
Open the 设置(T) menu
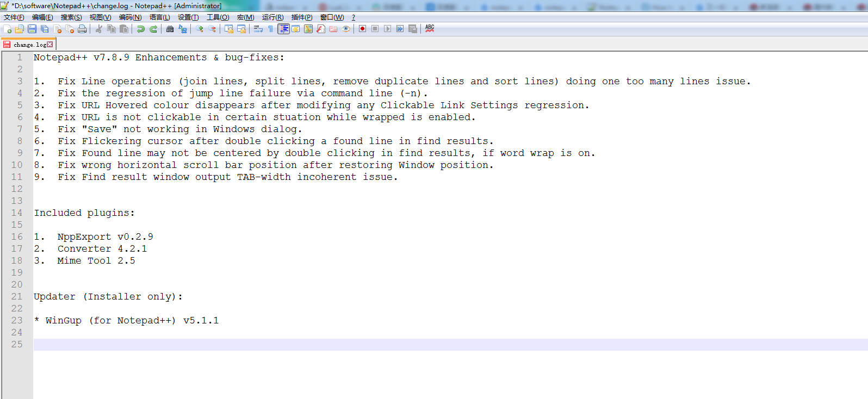pos(188,17)
